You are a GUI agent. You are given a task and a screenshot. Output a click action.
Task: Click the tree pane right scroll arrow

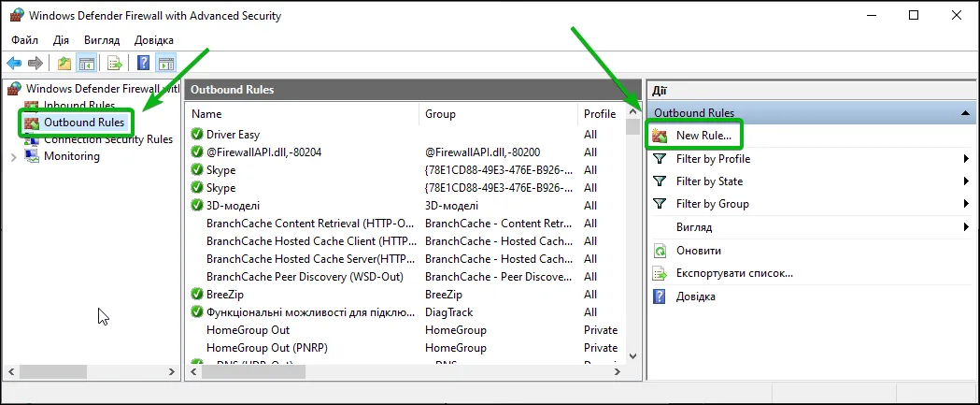point(172,372)
